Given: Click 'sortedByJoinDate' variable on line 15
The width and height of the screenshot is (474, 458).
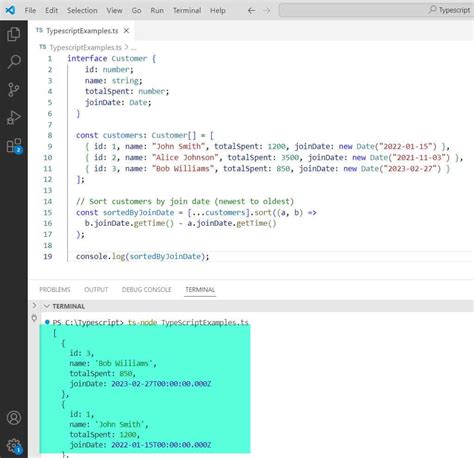Looking at the screenshot, I should (x=138, y=212).
